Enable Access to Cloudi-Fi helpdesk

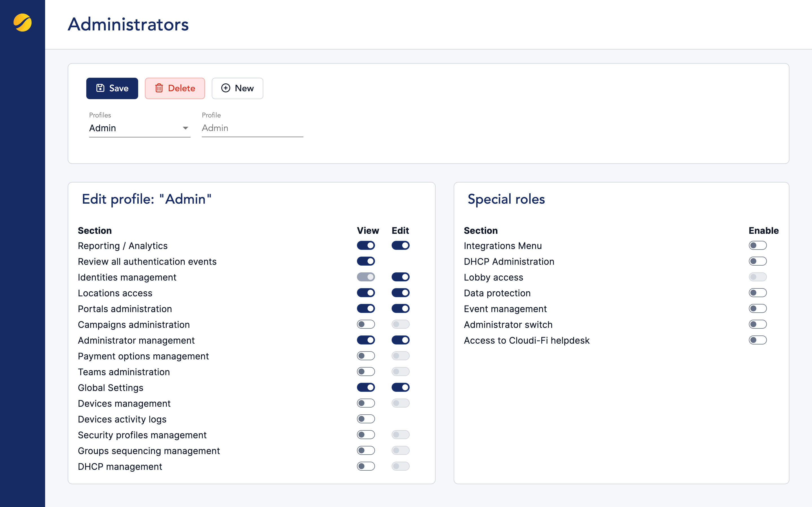tap(758, 340)
